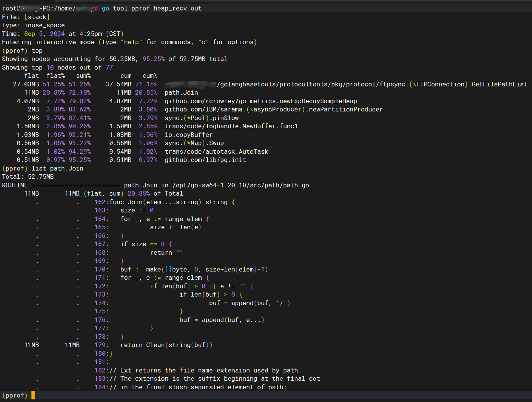Viewport: 532px width, 402px height.
Task: Click the sync.(*Map).Swap entry
Action: click(x=194, y=143)
